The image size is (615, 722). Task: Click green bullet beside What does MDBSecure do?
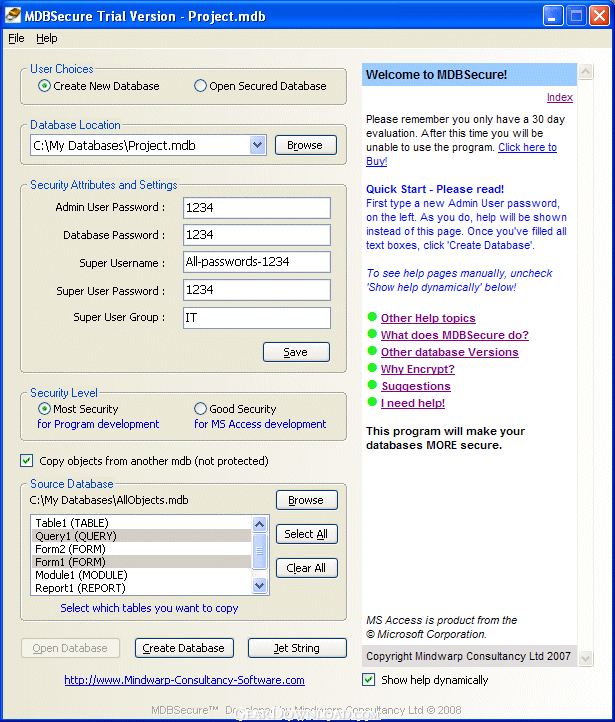click(x=372, y=333)
